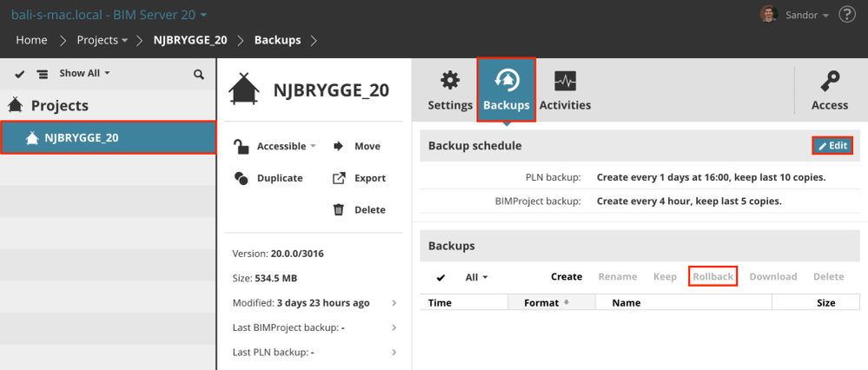
Task: Expand the Last BIMProject backup row arrow
Action: click(394, 327)
